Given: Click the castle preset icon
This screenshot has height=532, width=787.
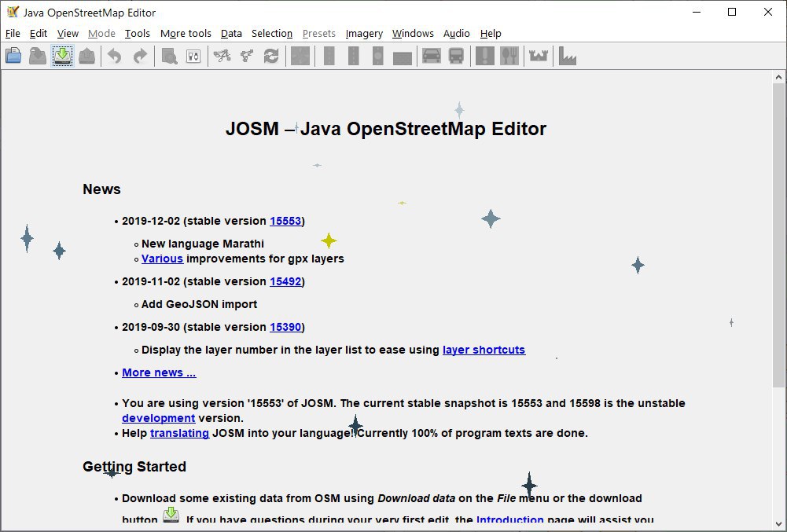Looking at the screenshot, I should click(x=538, y=56).
